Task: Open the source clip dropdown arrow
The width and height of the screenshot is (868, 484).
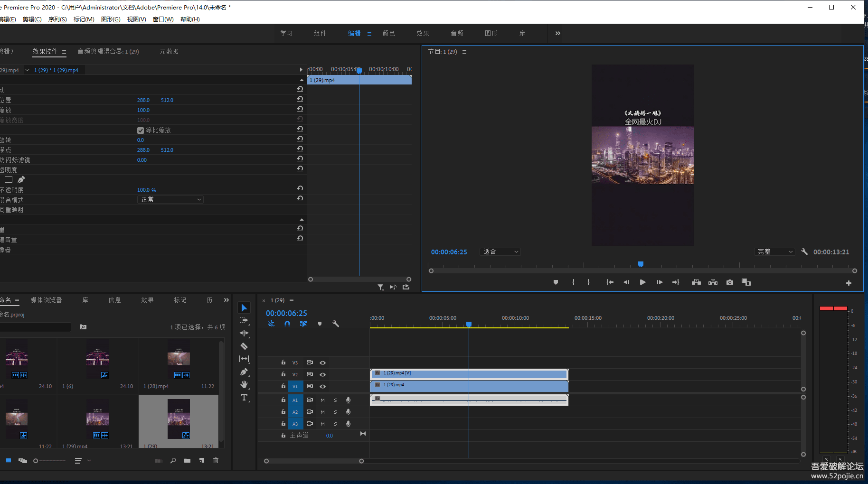Action: pyautogui.click(x=27, y=70)
